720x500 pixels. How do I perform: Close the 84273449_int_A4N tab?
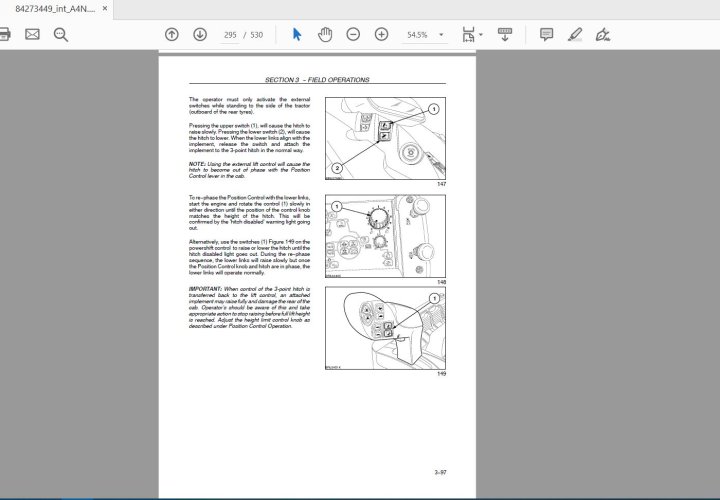(x=105, y=9)
